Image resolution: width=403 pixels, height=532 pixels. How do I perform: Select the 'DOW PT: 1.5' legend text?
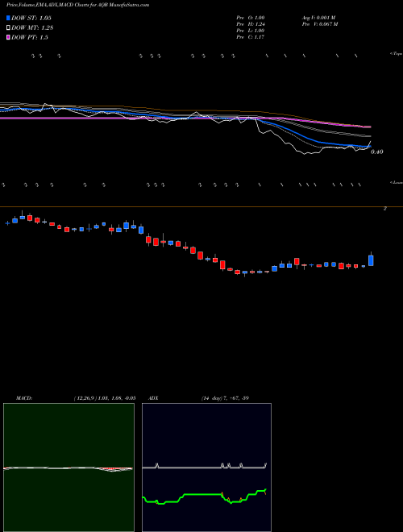pos(30,37)
